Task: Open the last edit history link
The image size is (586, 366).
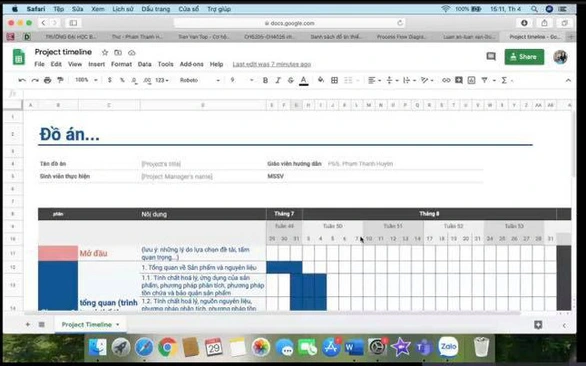Action: 272,64
